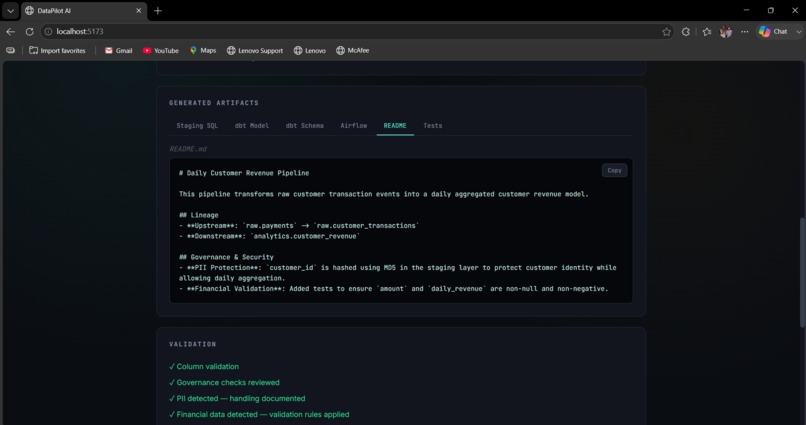Close the DataPilot AI browser tab

click(138, 10)
